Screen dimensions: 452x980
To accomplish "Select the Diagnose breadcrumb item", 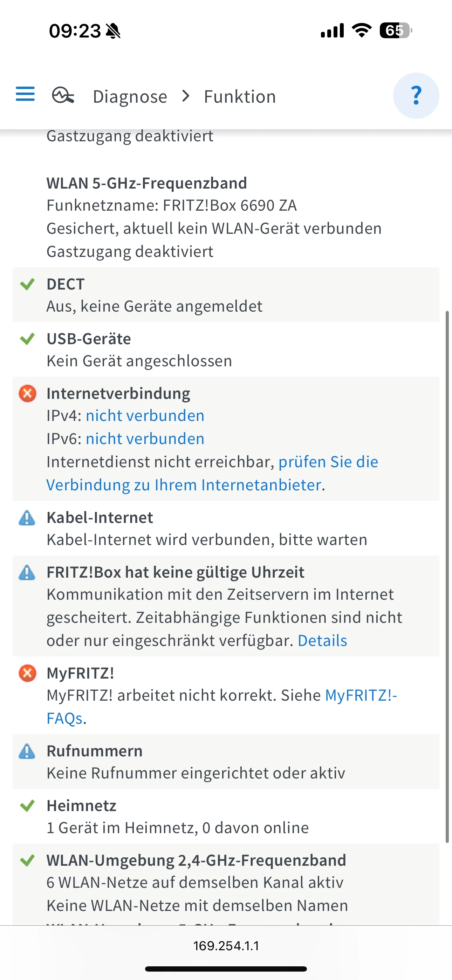I will pos(130,97).
